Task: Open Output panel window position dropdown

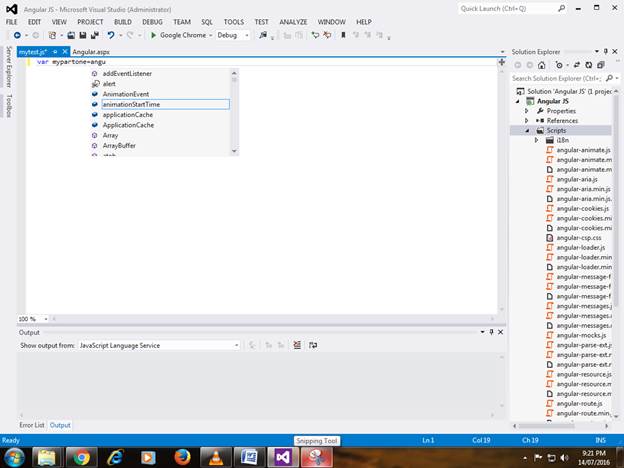Action: [x=482, y=332]
